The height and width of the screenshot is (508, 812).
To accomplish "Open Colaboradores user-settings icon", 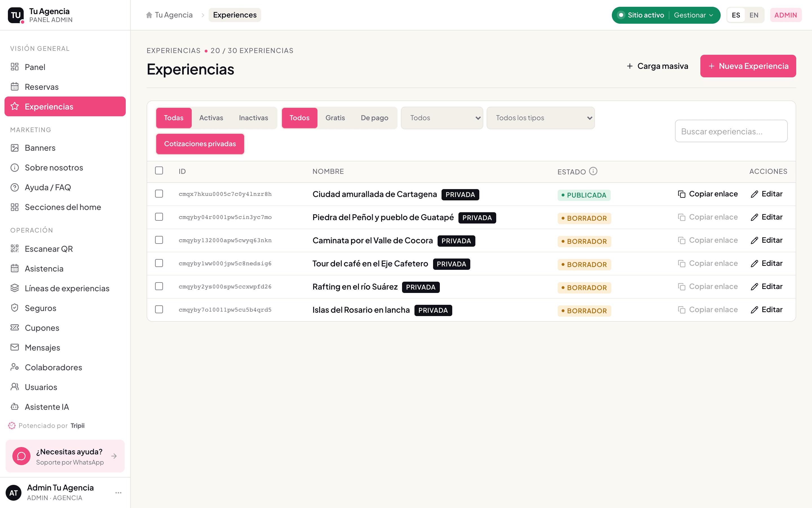I will (x=14, y=367).
